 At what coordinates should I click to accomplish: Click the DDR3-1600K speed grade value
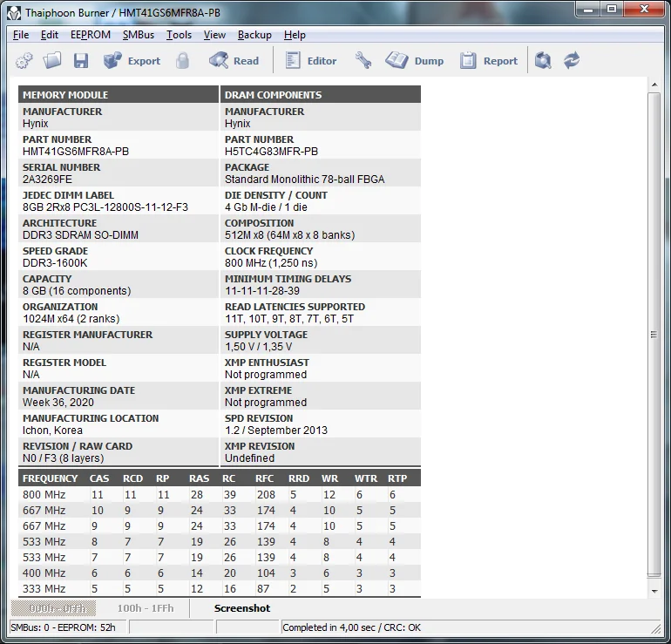(55, 262)
